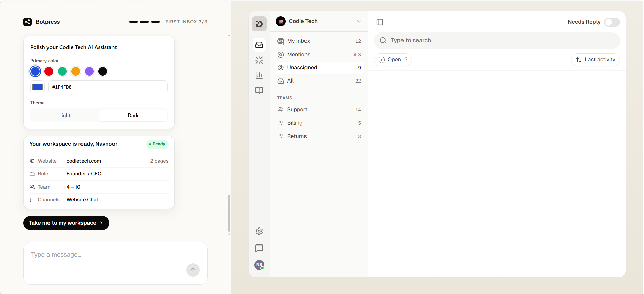644x294 pixels.
Task: Open the Last activity sort dropdown
Action: [x=595, y=60]
